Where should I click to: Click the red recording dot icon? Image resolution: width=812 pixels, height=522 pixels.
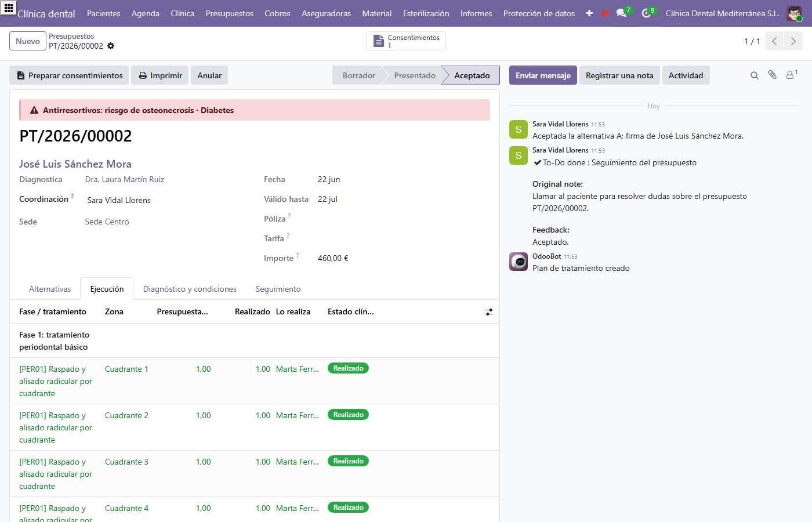click(x=606, y=13)
